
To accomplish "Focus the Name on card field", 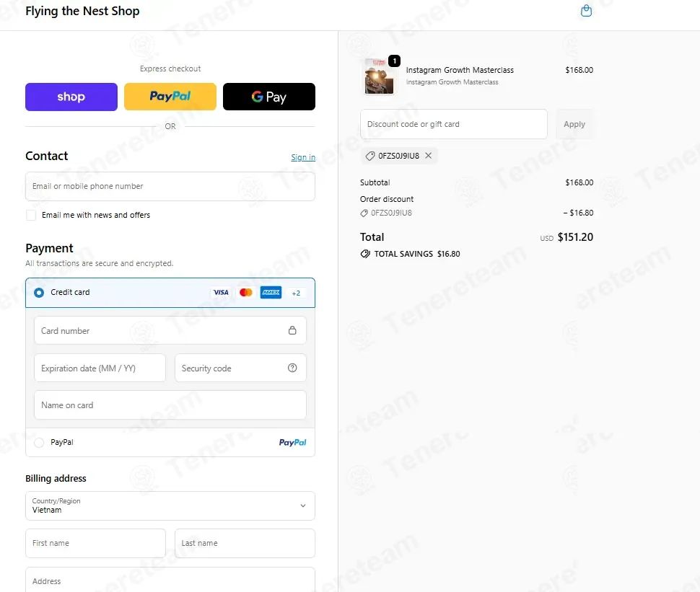I will 170,405.
